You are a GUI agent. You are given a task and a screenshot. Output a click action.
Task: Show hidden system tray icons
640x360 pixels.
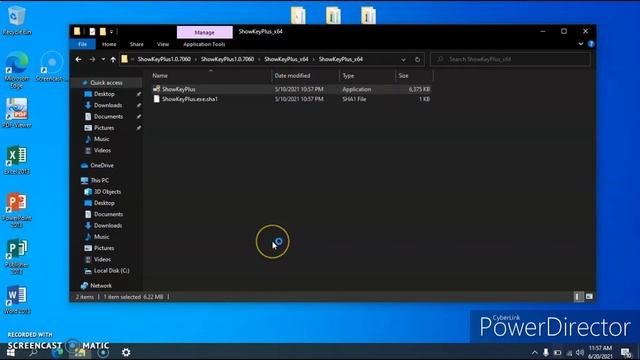click(x=535, y=352)
